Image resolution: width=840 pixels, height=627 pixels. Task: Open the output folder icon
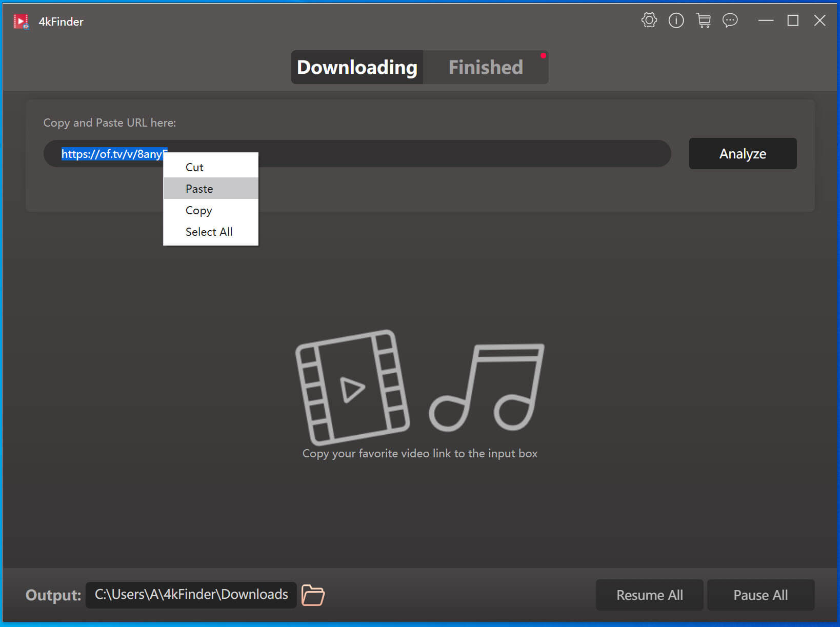313,595
